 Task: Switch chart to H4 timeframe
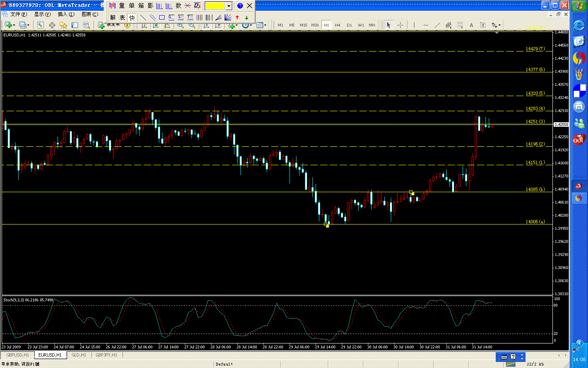pyautogui.click(x=338, y=25)
